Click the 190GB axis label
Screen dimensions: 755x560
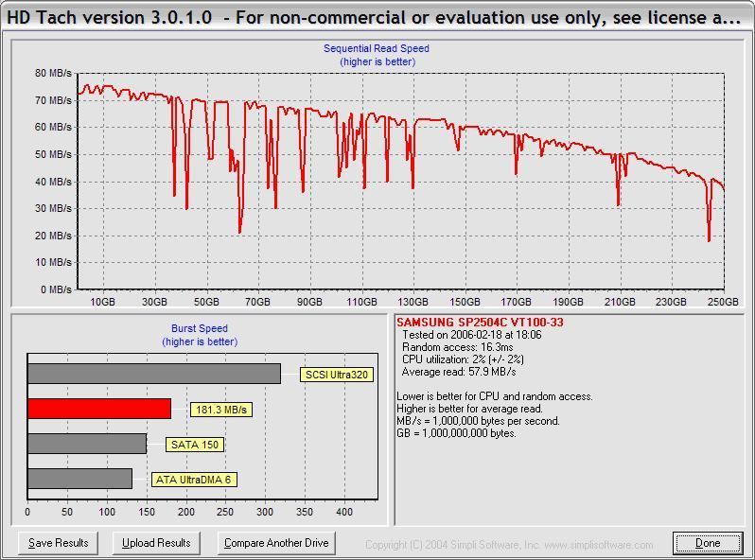tap(569, 302)
